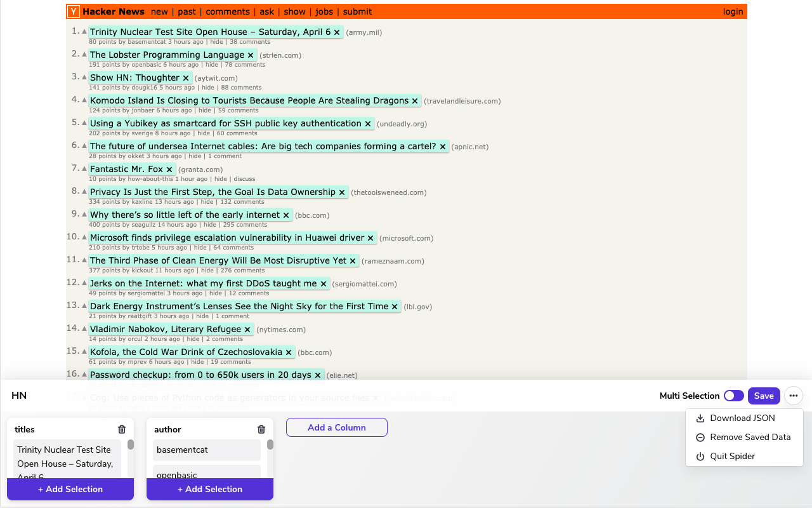Open the Lobster Programming Language story link
Viewport: 812px width, 508px height.
point(167,55)
